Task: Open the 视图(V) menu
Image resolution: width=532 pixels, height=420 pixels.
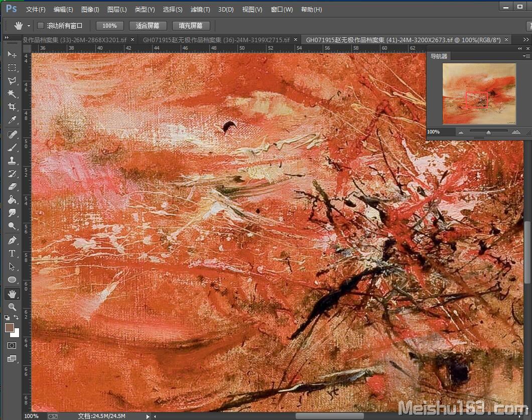Action: pyautogui.click(x=252, y=10)
